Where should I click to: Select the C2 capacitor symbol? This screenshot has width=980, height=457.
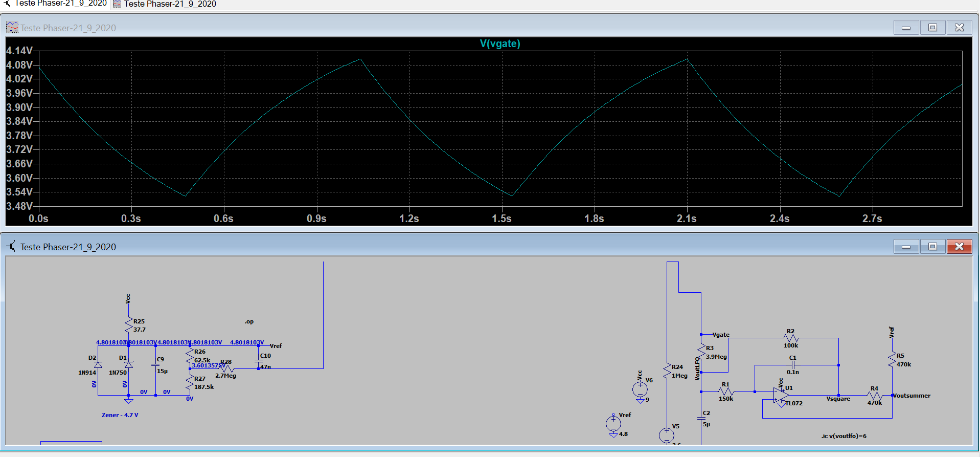coord(701,418)
